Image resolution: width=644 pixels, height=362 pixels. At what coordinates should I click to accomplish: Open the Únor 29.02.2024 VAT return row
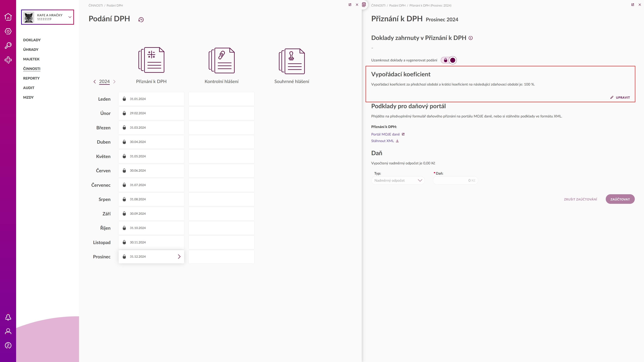pos(151,113)
